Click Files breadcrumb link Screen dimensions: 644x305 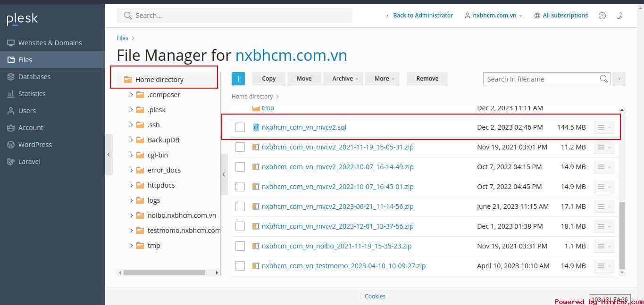click(x=122, y=38)
